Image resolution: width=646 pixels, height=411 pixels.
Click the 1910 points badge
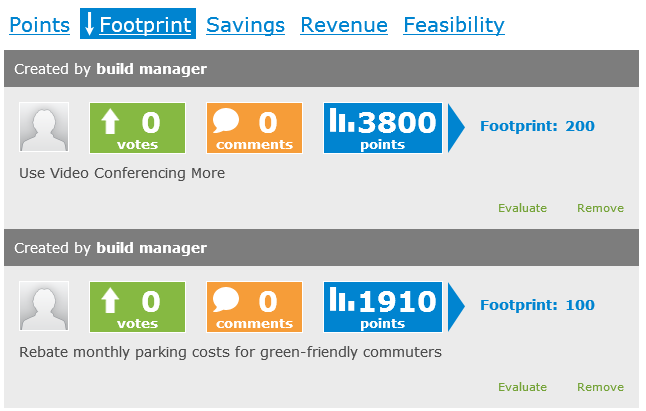pyautogui.click(x=385, y=306)
